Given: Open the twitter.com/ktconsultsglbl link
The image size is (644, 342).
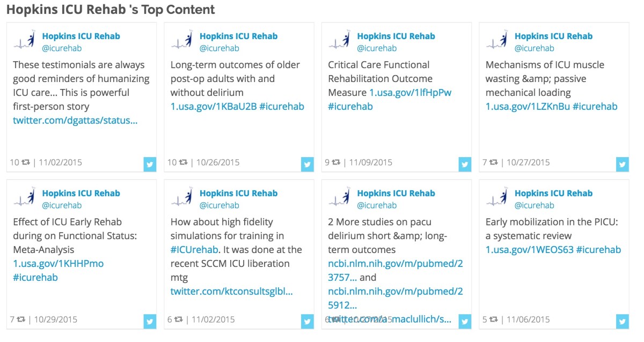Looking at the screenshot, I should (x=232, y=292).
